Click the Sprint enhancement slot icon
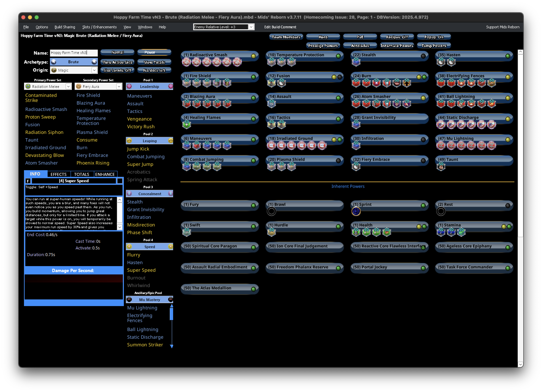The image size is (542, 392). pos(356,211)
